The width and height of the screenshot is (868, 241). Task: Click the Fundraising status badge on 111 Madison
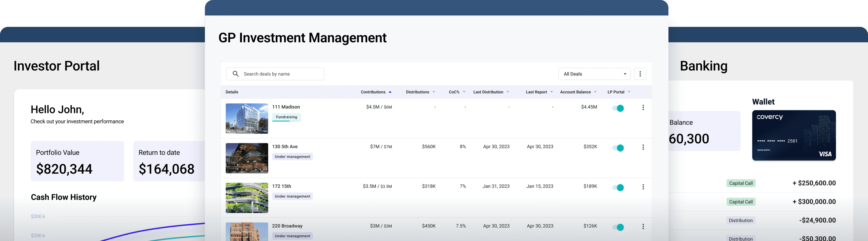coord(286,117)
